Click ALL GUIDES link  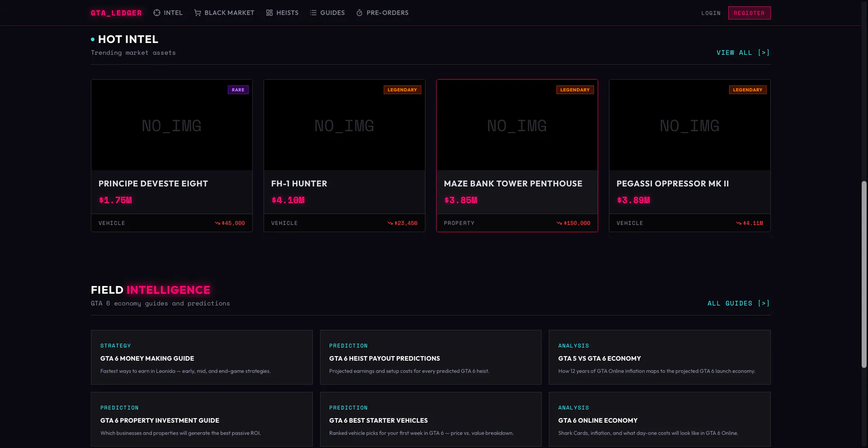click(x=739, y=303)
